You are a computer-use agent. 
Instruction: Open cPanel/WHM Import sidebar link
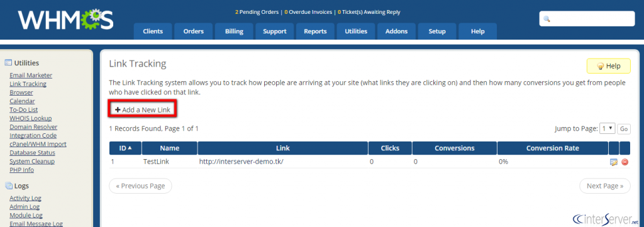click(x=38, y=144)
